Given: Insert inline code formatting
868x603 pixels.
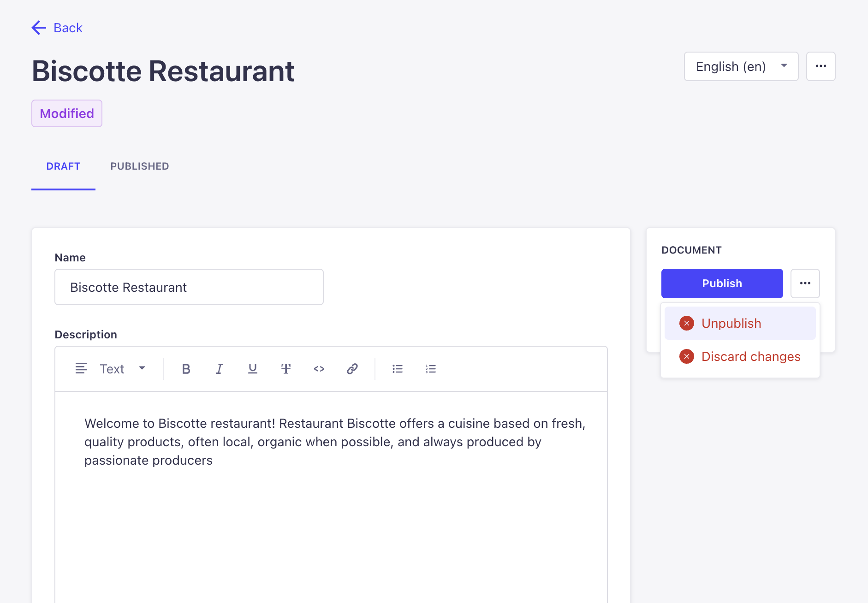Looking at the screenshot, I should point(319,369).
